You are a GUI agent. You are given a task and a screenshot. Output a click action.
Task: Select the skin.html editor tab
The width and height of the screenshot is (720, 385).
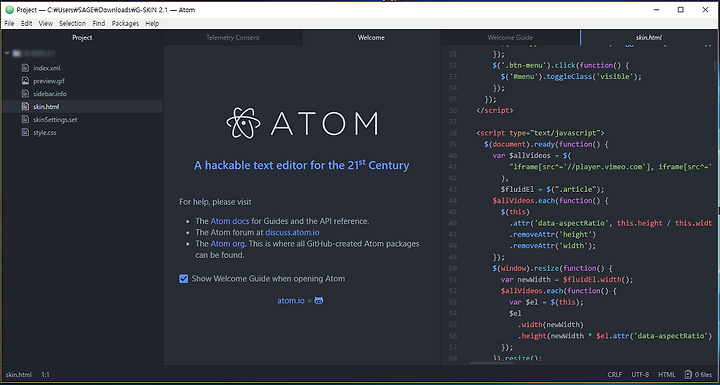coord(649,38)
